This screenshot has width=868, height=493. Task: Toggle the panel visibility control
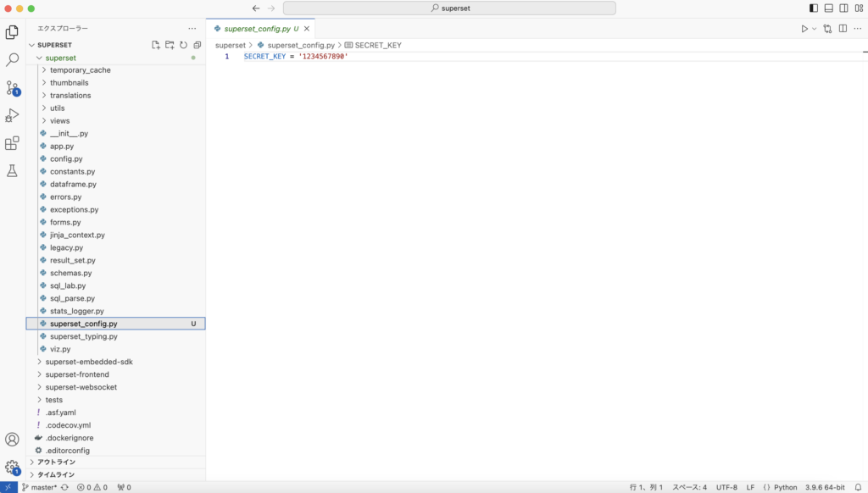point(827,8)
